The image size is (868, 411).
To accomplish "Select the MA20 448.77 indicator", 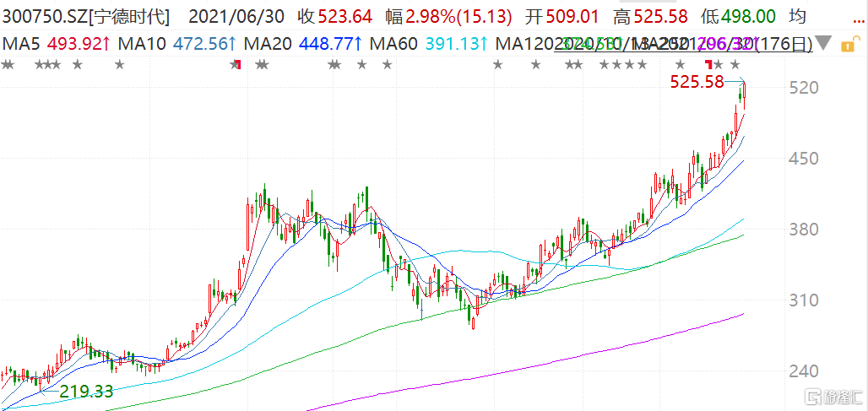I will coord(304,42).
